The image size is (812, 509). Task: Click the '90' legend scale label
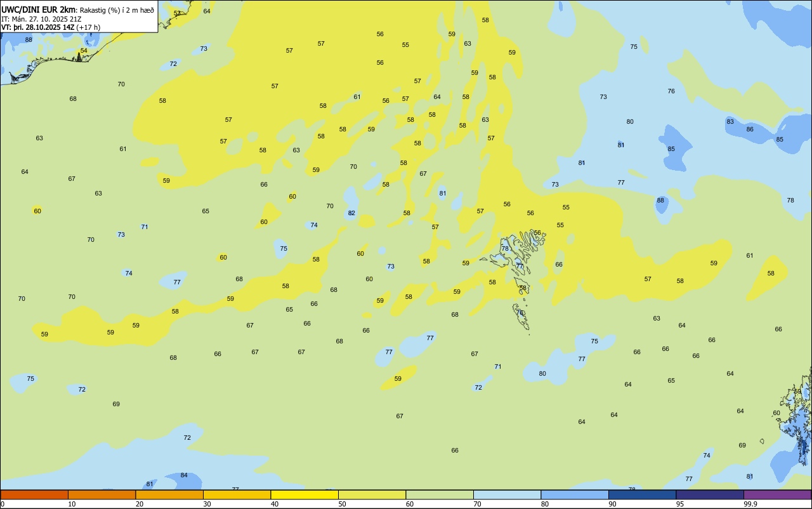tap(612, 504)
